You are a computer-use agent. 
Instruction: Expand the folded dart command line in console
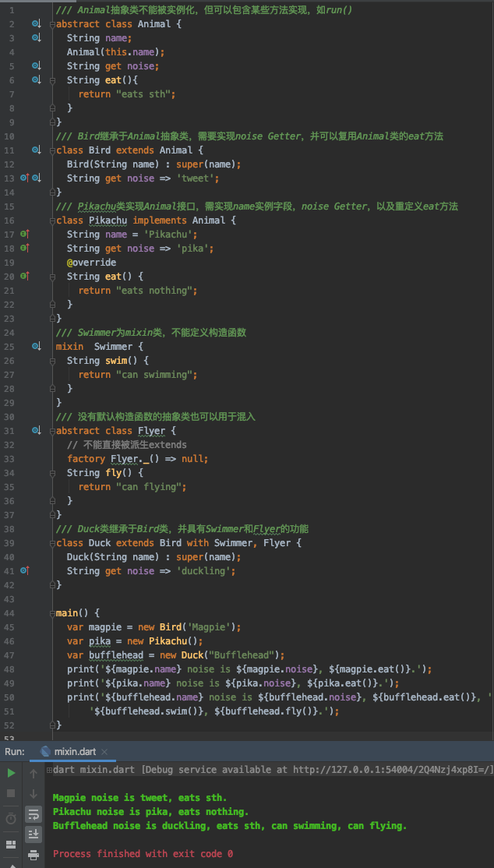(49, 770)
